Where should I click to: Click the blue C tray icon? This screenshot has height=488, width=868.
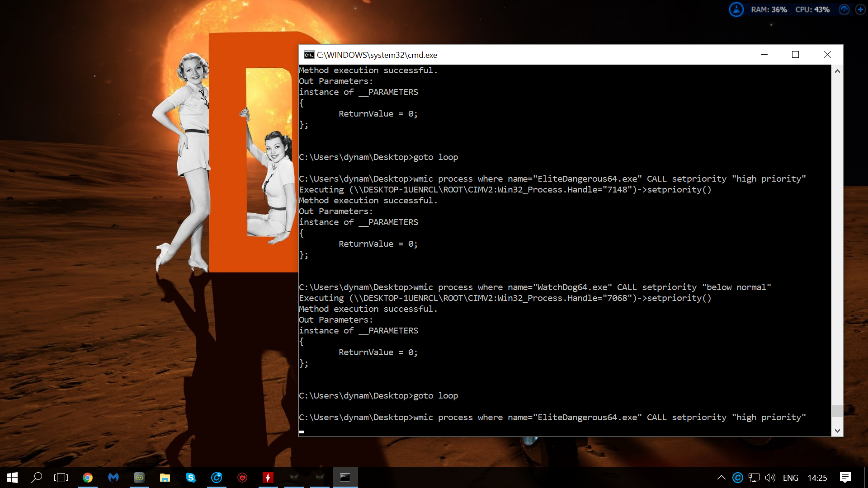point(737,478)
